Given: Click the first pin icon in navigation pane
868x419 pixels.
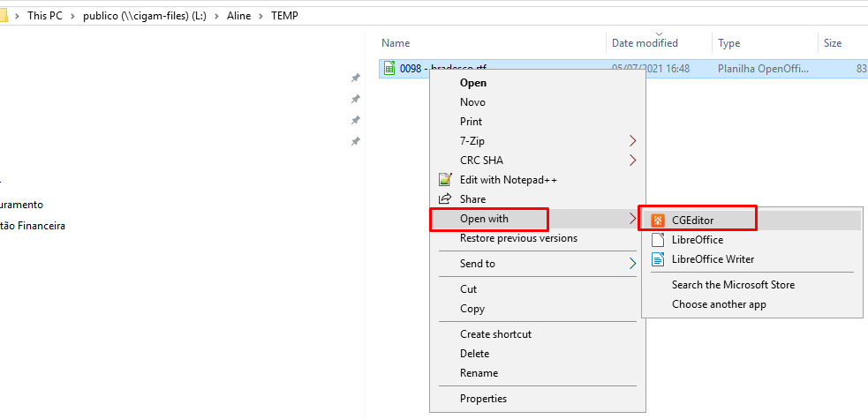Looking at the screenshot, I should pos(356,78).
